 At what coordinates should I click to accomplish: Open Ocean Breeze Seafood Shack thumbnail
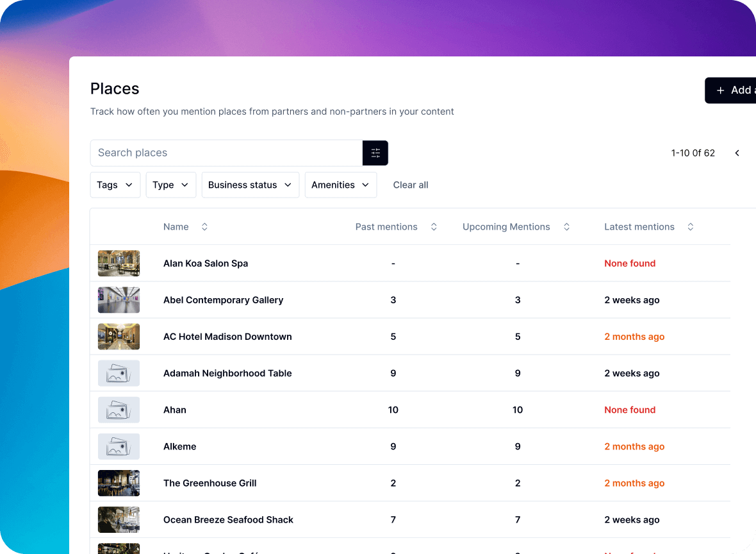tap(119, 520)
